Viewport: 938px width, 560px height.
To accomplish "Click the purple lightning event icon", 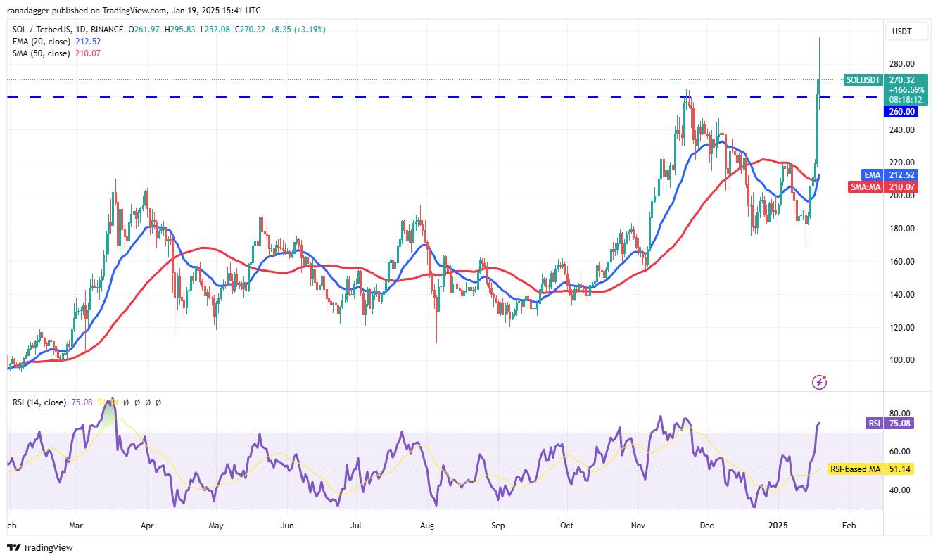I will [x=819, y=382].
